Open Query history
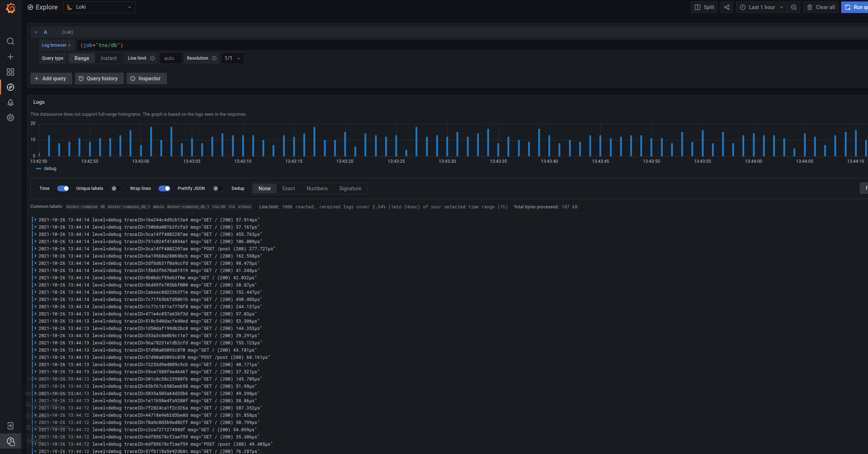868x454 pixels. point(99,79)
